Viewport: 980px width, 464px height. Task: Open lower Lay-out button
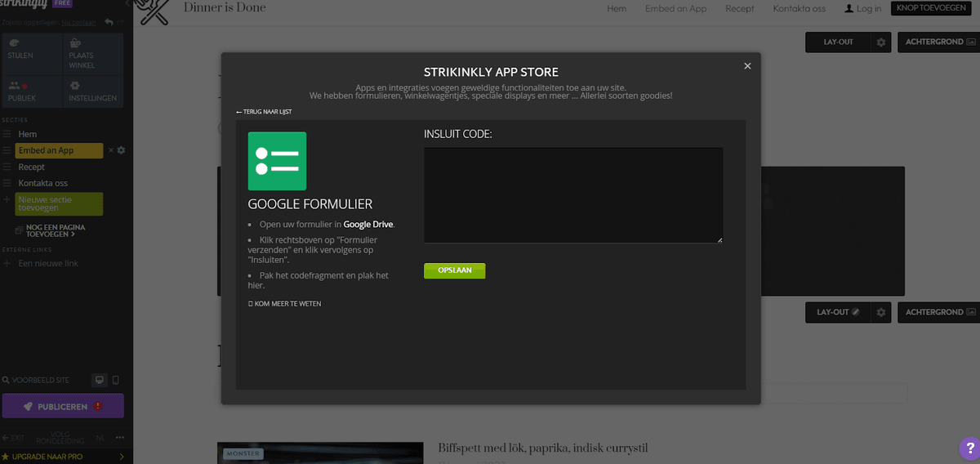click(837, 312)
